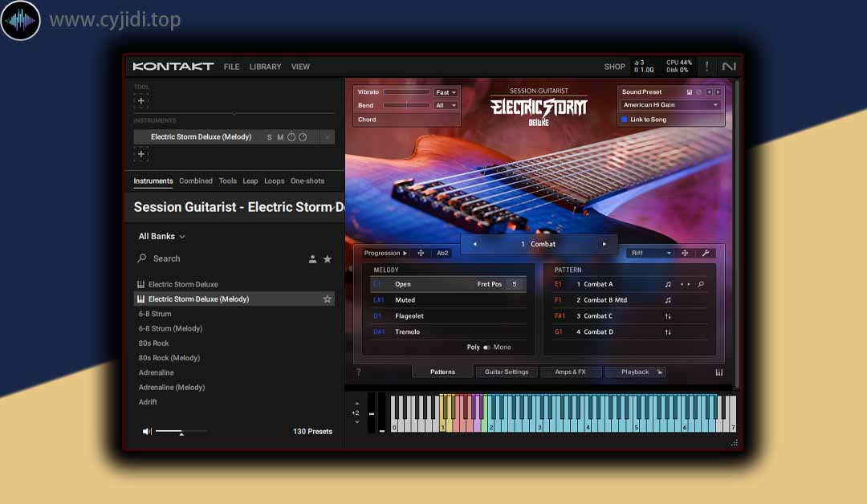Screen dimensions: 867x504
Task: Select Mono voice mode
Action: (x=502, y=347)
